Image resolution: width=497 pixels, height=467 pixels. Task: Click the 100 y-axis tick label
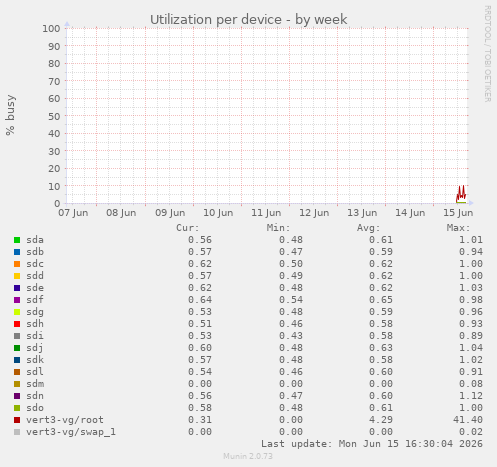(x=51, y=28)
